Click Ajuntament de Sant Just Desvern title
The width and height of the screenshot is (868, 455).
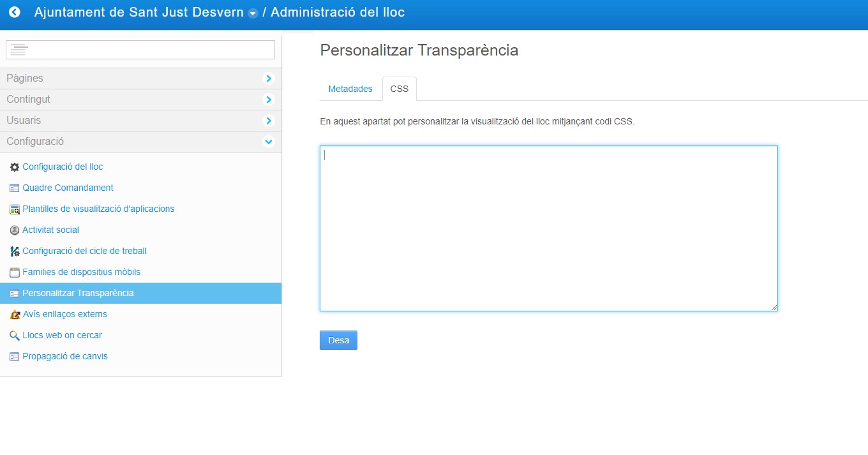coord(138,12)
